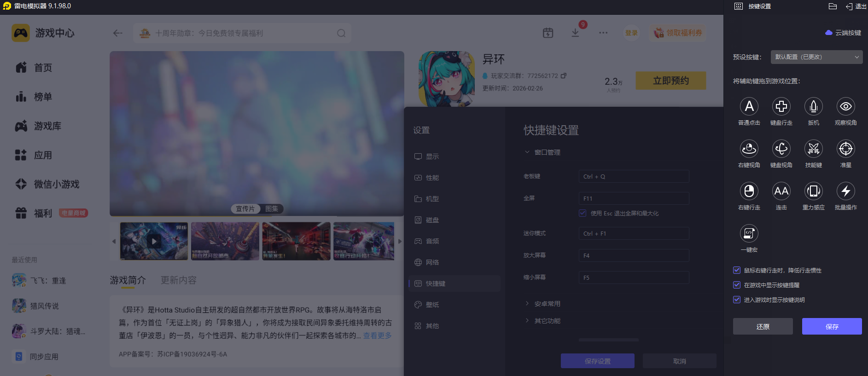
Task: Select the 观察视角 eye key icon
Action: [x=846, y=106]
